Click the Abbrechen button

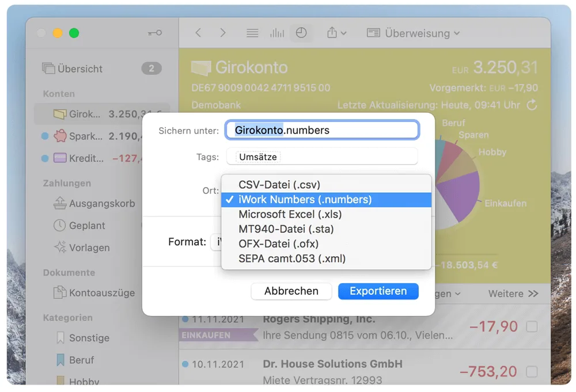click(x=291, y=291)
